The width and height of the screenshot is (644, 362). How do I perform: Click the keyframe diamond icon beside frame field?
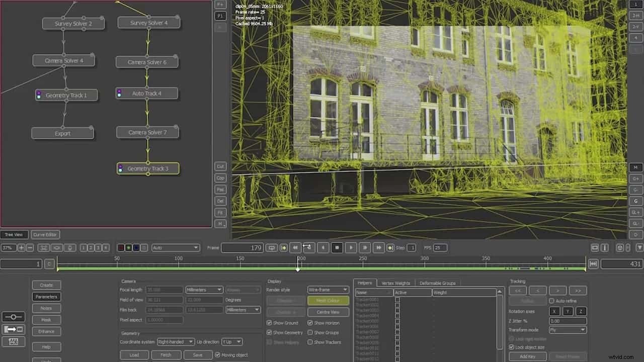284,247
